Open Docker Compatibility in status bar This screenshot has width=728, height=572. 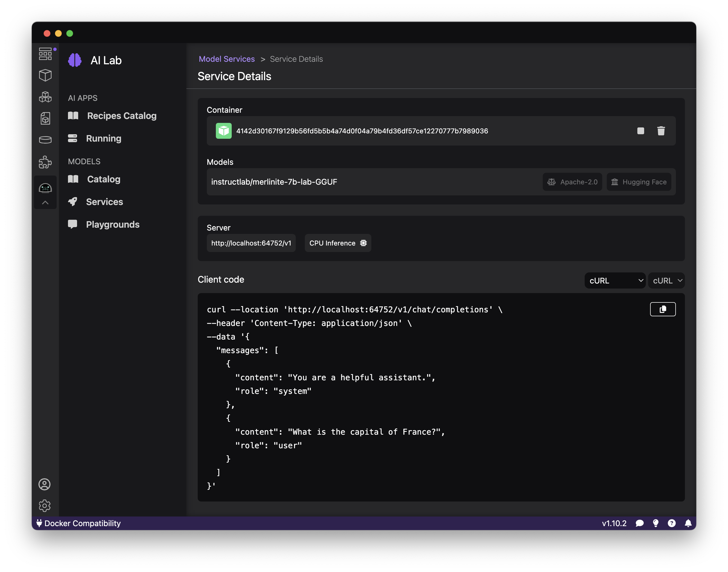coord(79,524)
